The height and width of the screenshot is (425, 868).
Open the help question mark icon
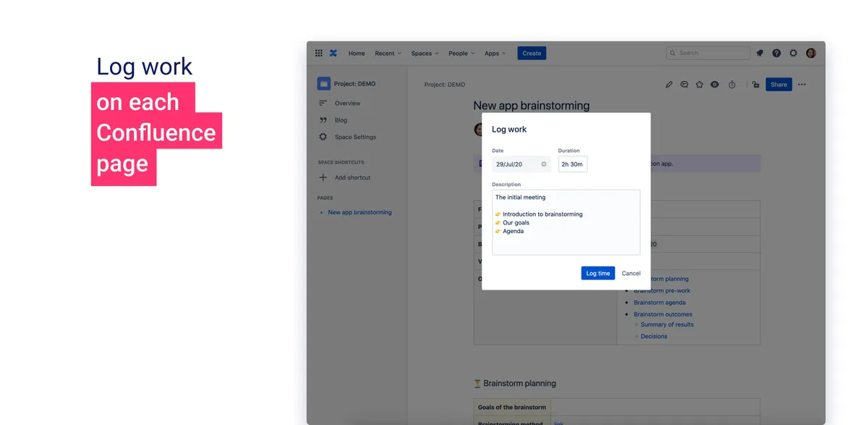(776, 53)
